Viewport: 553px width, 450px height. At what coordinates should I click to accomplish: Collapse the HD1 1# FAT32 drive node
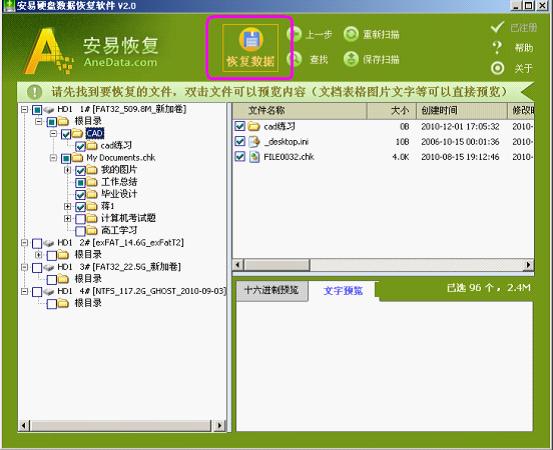[24, 110]
